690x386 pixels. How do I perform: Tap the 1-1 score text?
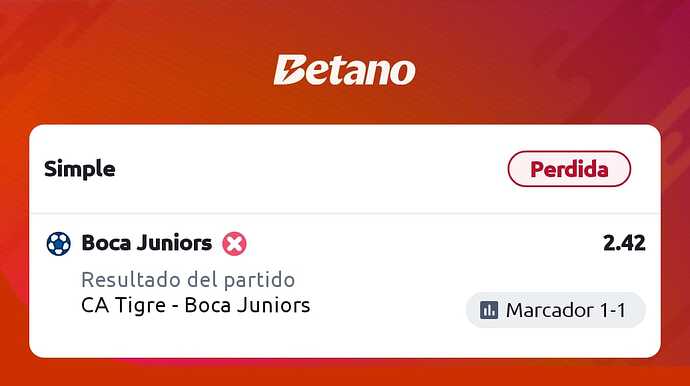[x=613, y=310]
